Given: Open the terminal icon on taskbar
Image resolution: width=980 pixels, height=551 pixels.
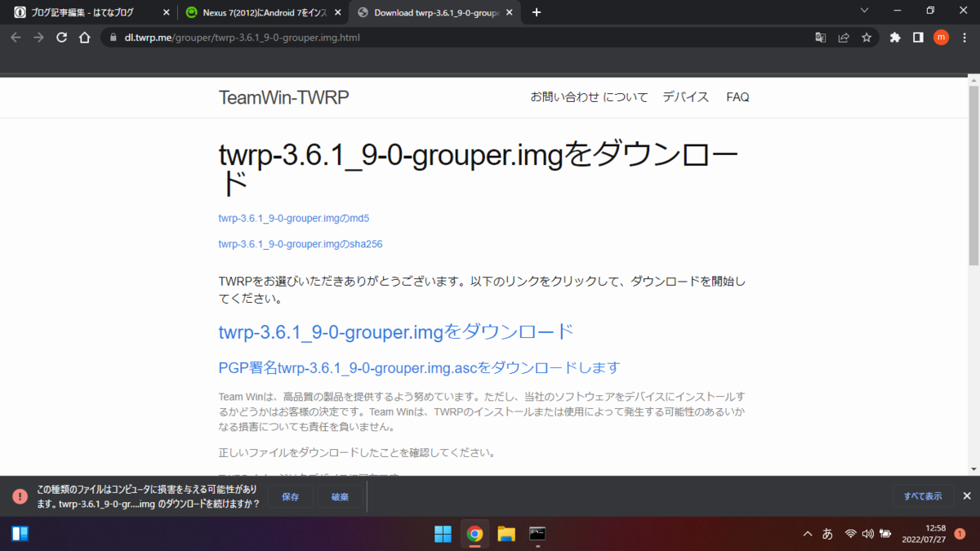Looking at the screenshot, I should (x=537, y=535).
